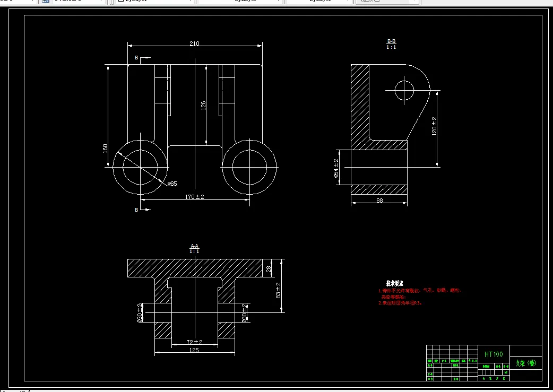Select the 技术要求 heading text

(395, 283)
